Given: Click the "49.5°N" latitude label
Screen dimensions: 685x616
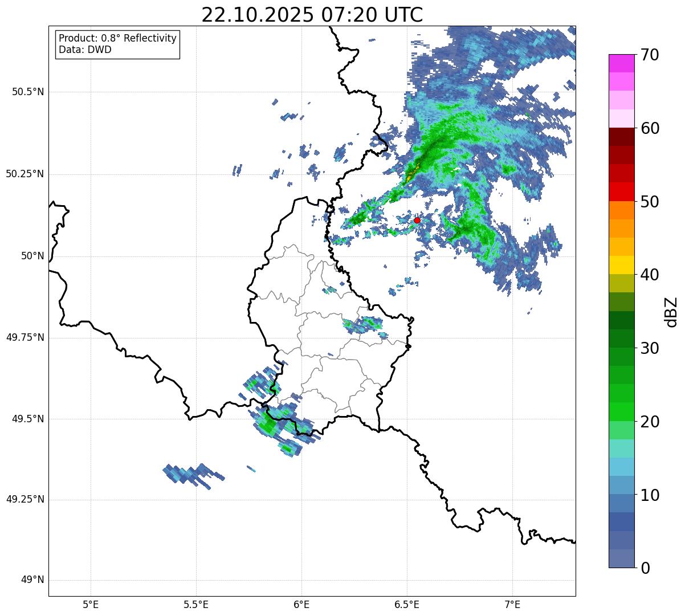Looking at the screenshot, I should click(28, 419).
